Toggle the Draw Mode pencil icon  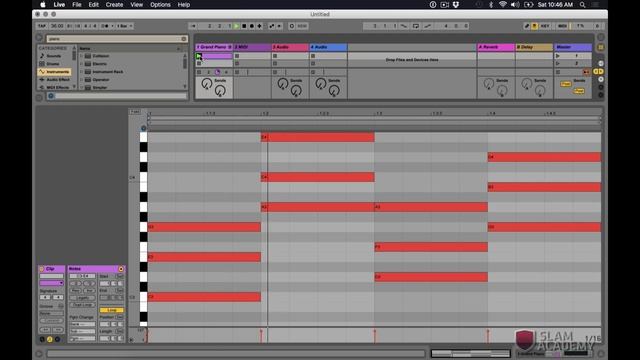[x=527, y=26]
